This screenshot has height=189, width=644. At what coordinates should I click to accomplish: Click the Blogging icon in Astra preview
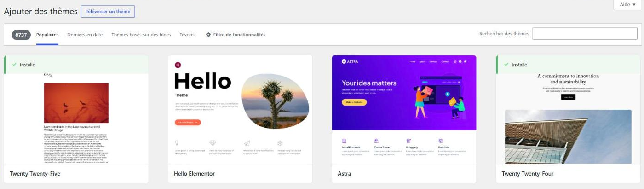pos(408,141)
